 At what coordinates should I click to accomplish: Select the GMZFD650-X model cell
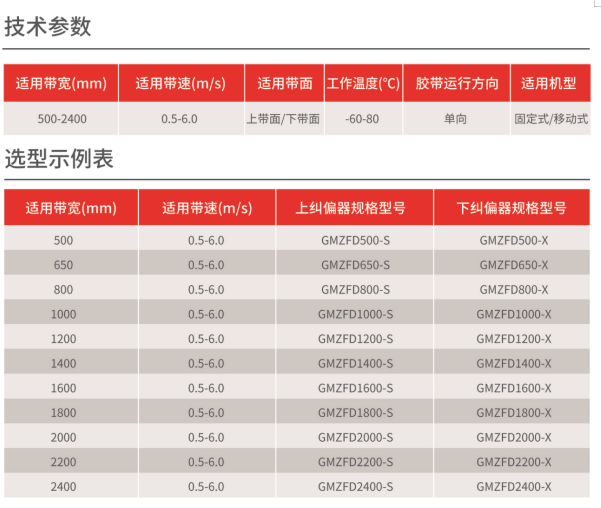514,265
